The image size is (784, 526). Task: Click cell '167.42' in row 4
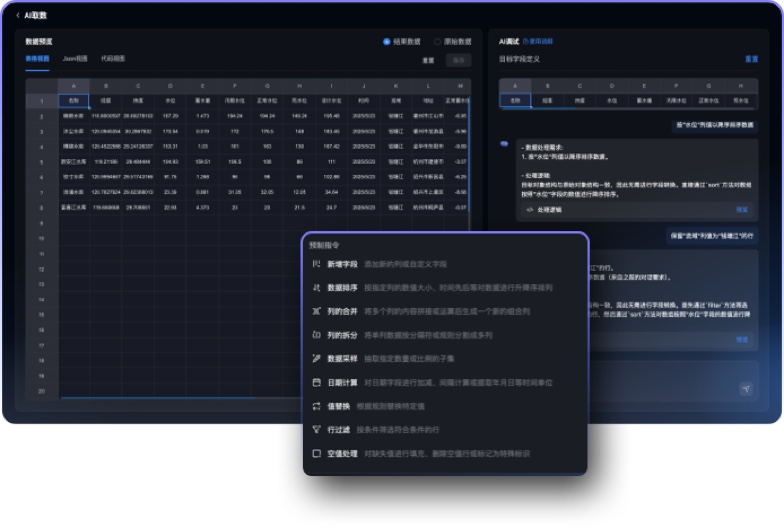(332, 146)
